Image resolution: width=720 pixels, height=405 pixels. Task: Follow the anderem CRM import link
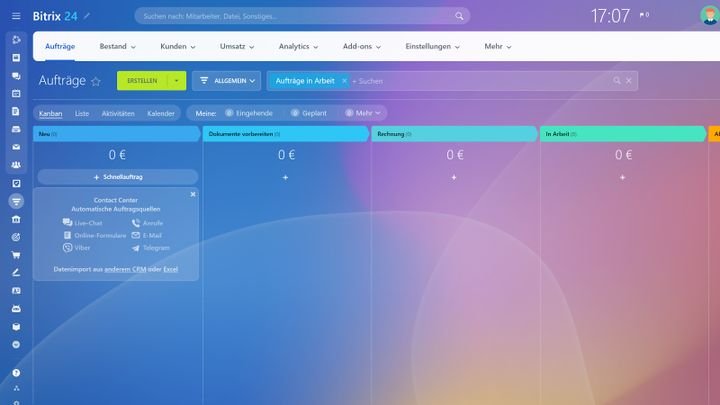(125, 269)
